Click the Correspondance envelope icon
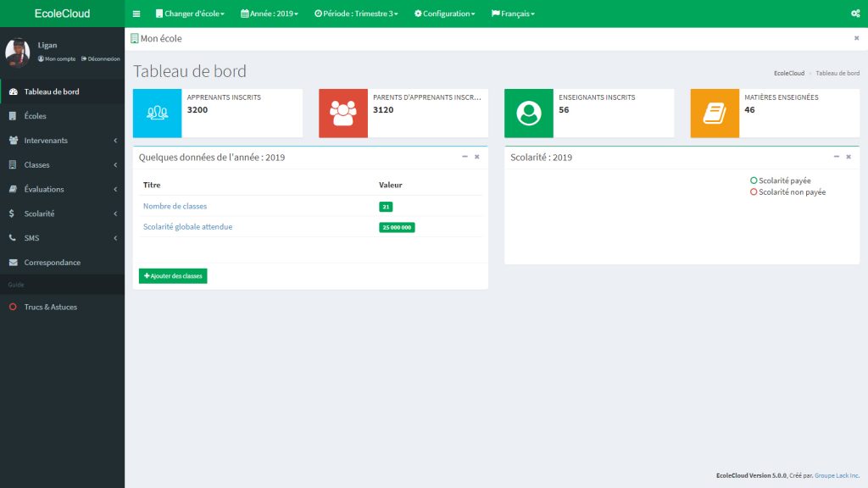This screenshot has height=488, width=868. [12, 263]
